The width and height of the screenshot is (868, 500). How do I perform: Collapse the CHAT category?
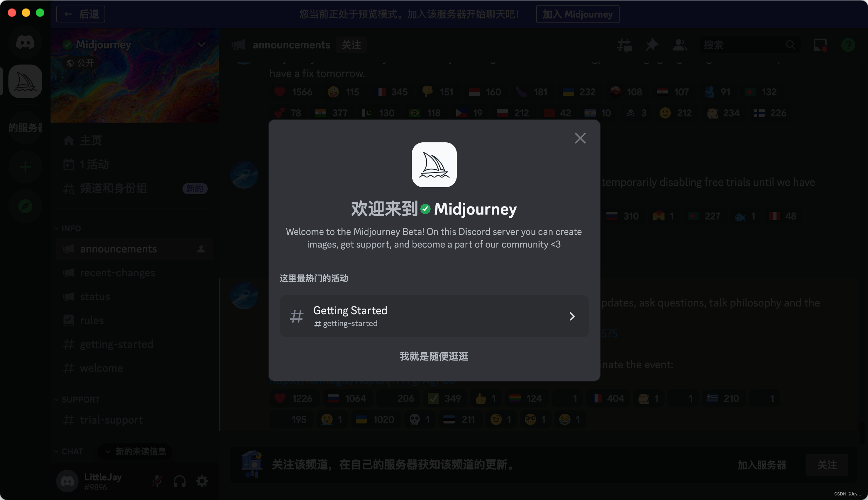click(x=69, y=452)
